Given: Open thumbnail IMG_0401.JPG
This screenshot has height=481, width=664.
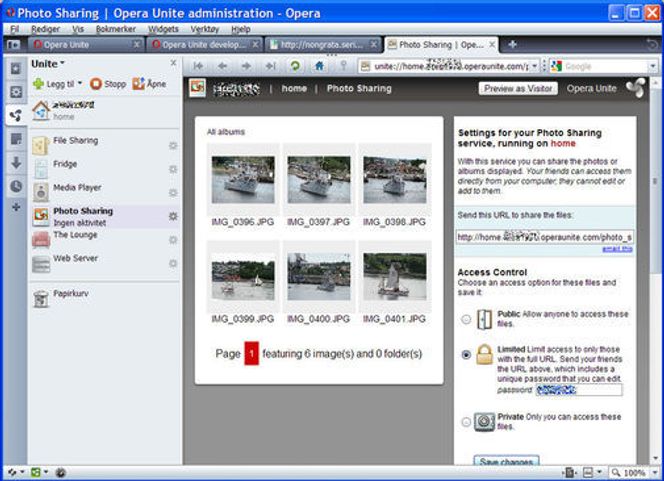Looking at the screenshot, I should (x=395, y=276).
